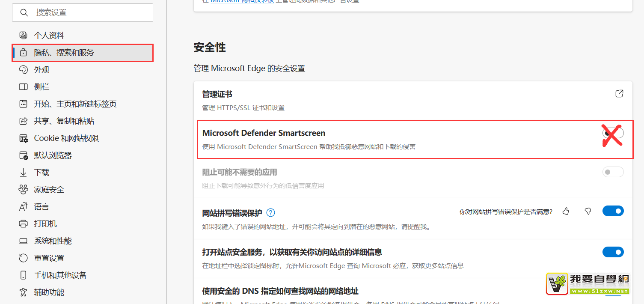Toggle Microsoft Defender Smartscreen switch
Viewport: 644px width, 304px height.
(x=613, y=133)
